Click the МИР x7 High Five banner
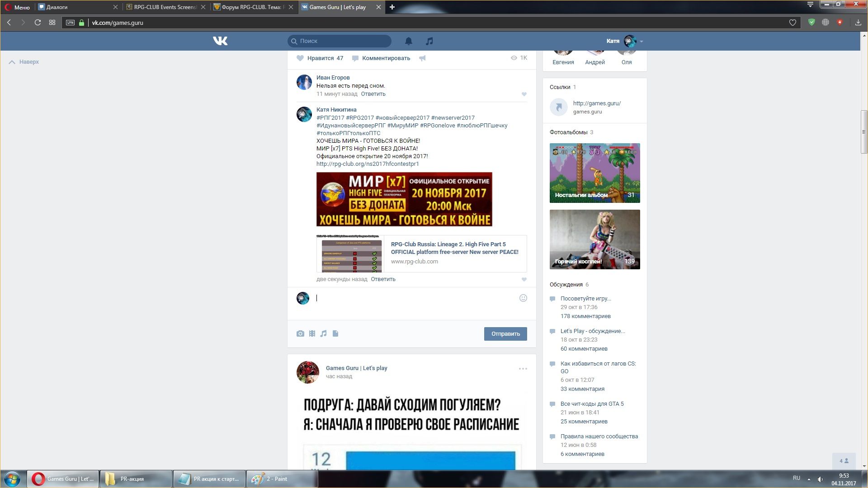Viewport: 868px width, 488px height. pos(404,199)
